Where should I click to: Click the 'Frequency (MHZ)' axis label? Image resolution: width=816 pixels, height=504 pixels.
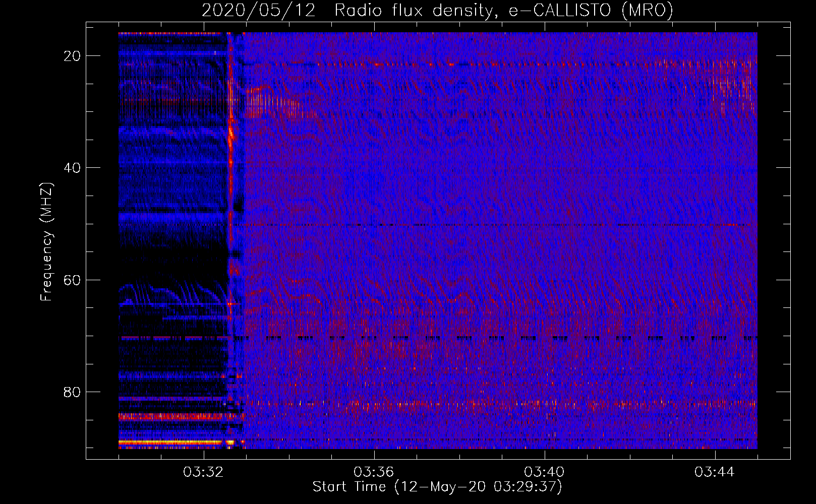tap(46, 242)
